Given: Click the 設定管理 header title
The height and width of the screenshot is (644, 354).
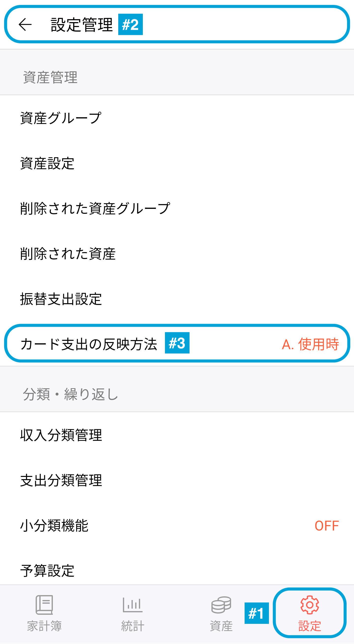Looking at the screenshot, I should tap(82, 25).
